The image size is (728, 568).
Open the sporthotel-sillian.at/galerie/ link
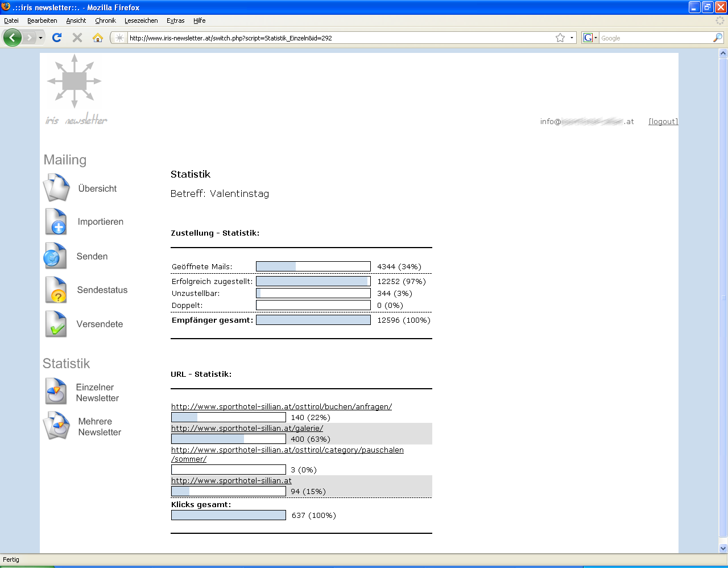(x=247, y=428)
